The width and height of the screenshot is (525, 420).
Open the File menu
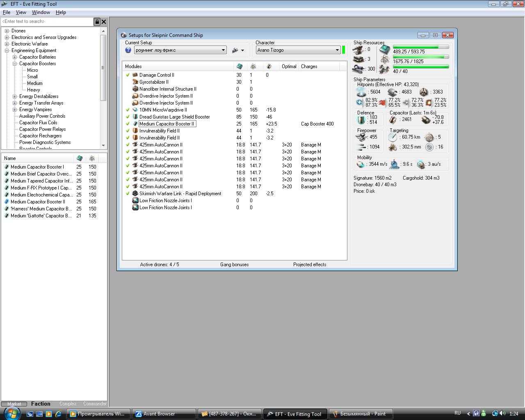pos(7,12)
